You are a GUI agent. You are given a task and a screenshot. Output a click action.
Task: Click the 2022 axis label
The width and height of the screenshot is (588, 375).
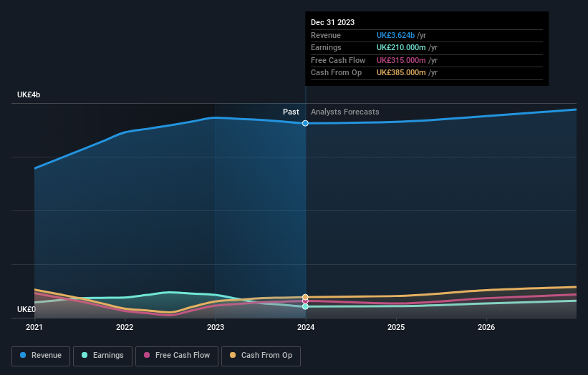(x=125, y=328)
